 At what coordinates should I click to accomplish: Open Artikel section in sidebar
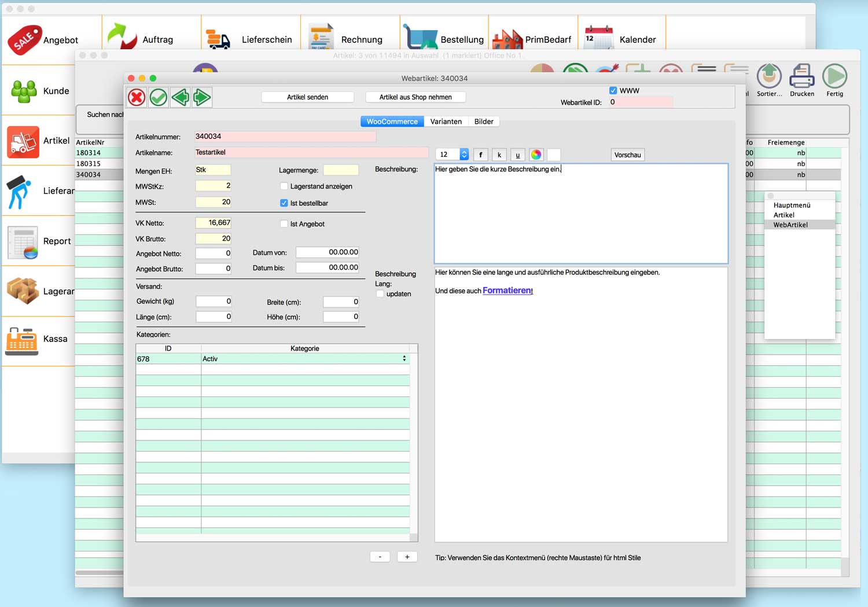tap(38, 141)
